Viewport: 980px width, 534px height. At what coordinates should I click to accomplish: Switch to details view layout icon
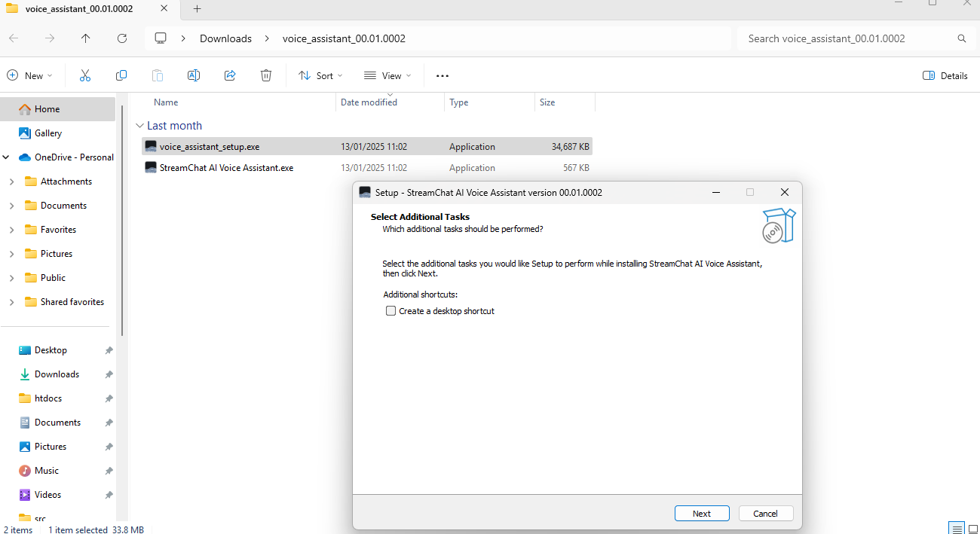tap(957, 527)
